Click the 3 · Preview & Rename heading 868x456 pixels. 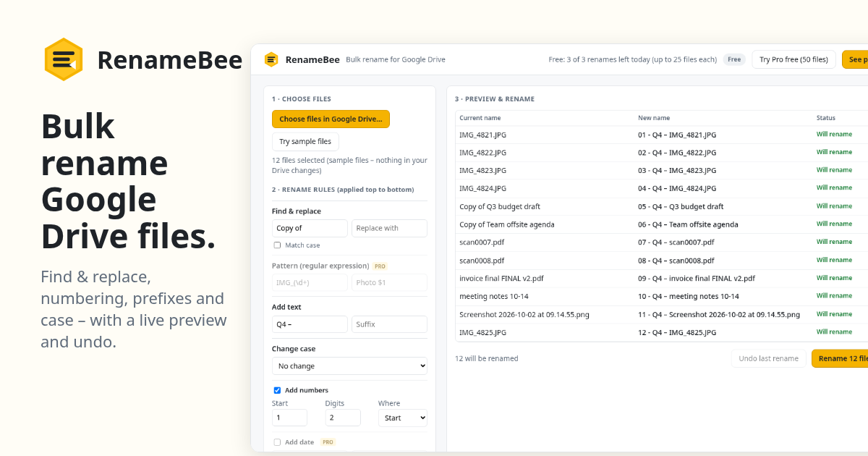[x=495, y=99]
